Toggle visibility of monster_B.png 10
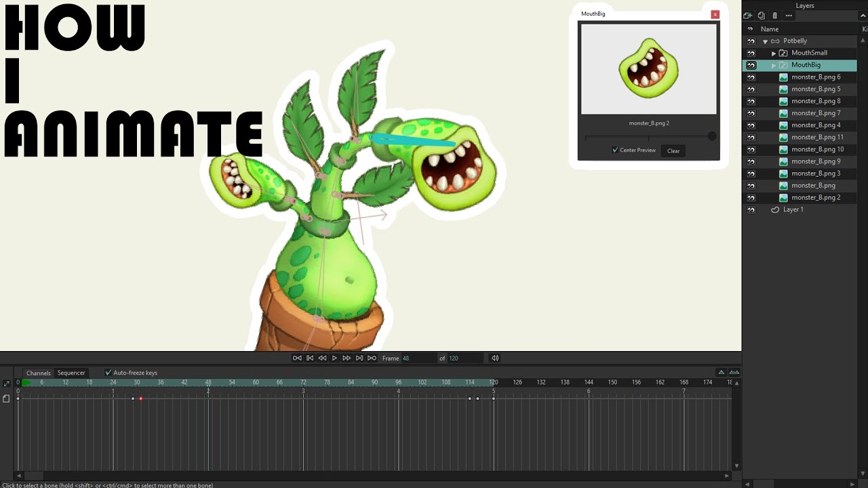 (x=751, y=149)
